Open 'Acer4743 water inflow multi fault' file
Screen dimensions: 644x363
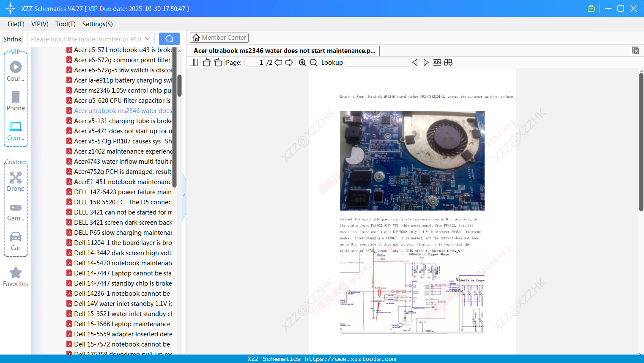pos(119,162)
